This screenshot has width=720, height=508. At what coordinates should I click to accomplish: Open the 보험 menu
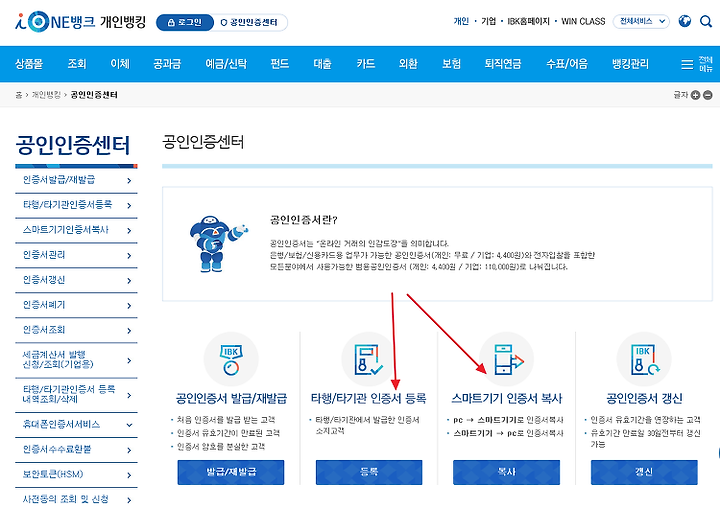[x=451, y=64]
